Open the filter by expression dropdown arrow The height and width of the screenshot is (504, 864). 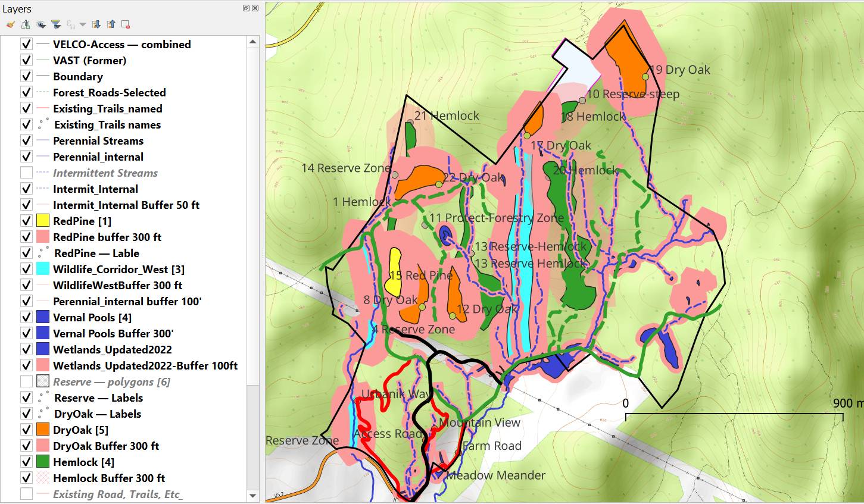[x=83, y=24]
